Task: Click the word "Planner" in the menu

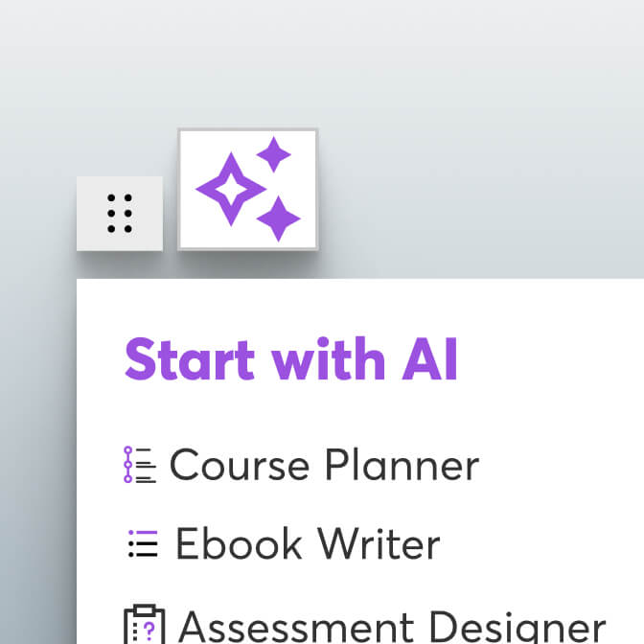Action: pyautogui.click(x=402, y=466)
